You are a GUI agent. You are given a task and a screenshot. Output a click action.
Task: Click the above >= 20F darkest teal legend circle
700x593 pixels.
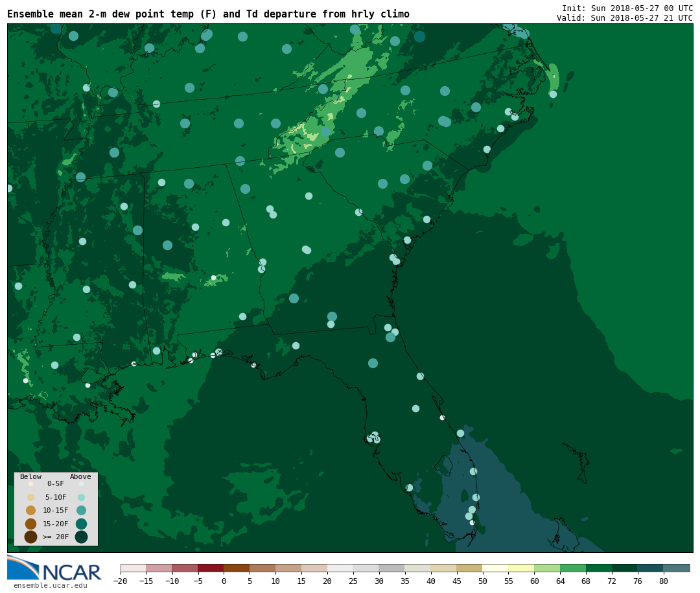[x=81, y=537]
